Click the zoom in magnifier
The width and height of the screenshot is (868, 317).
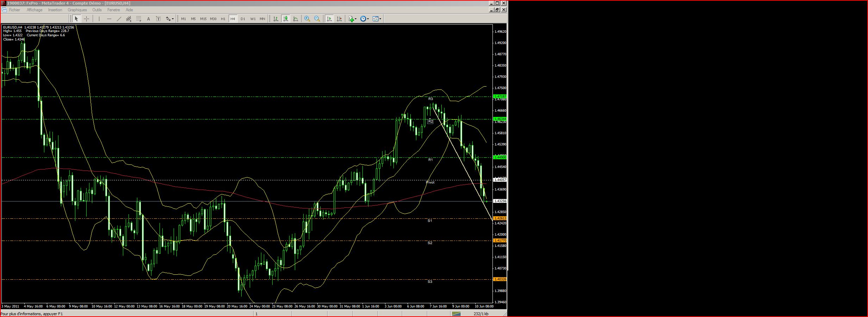click(x=307, y=19)
